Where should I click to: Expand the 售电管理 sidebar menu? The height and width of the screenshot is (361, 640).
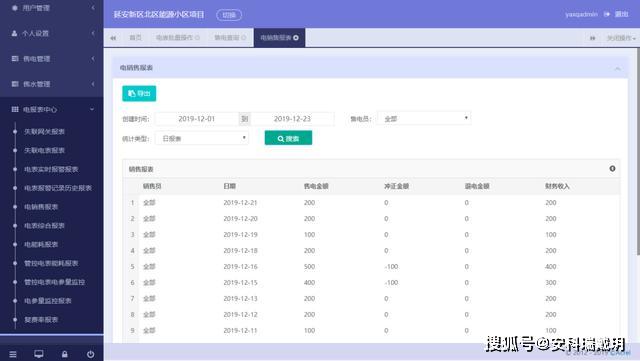[x=51, y=59]
